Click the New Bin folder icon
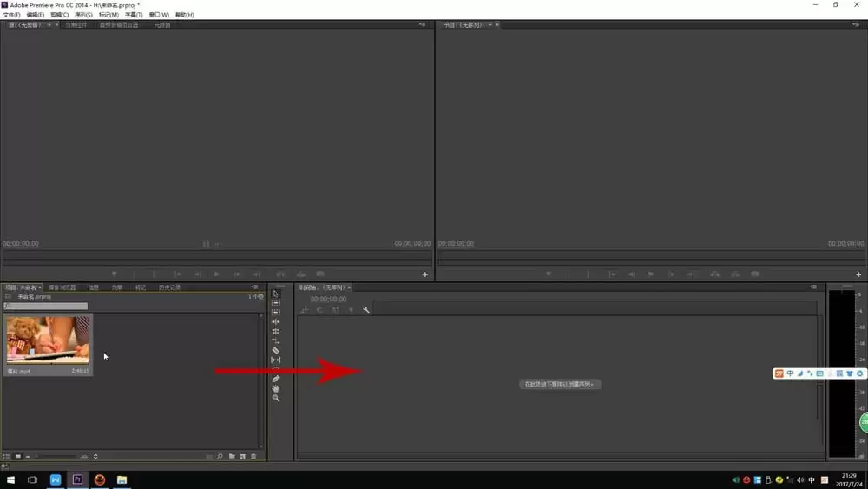Image resolution: width=868 pixels, height=489 pixels. [232, 456]
